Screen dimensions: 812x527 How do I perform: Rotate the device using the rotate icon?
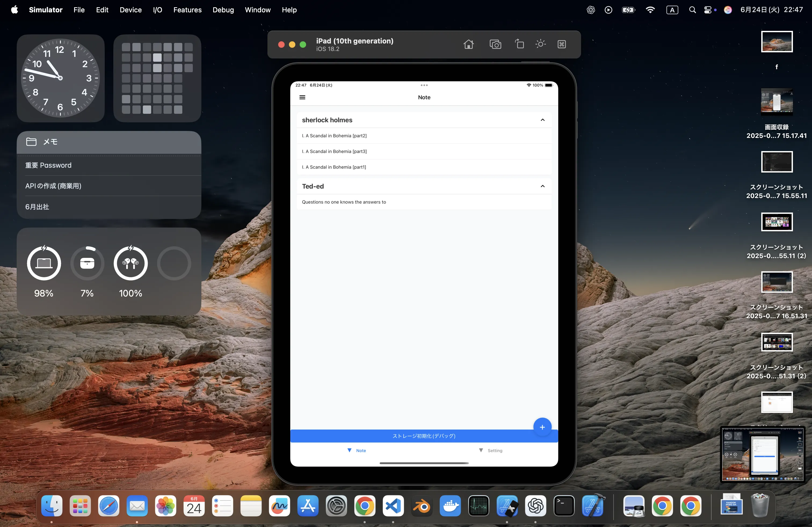(x=519, y=44)
